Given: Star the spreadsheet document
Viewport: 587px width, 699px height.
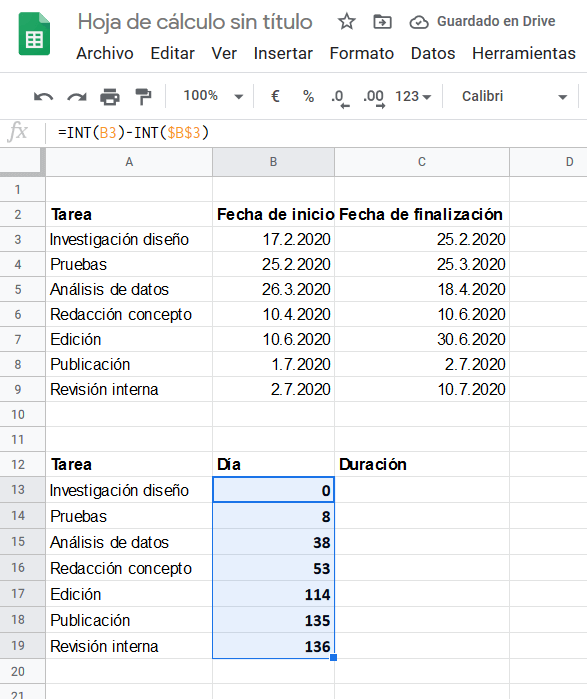Looking at the screenshot, I should [x=346, y=21].
